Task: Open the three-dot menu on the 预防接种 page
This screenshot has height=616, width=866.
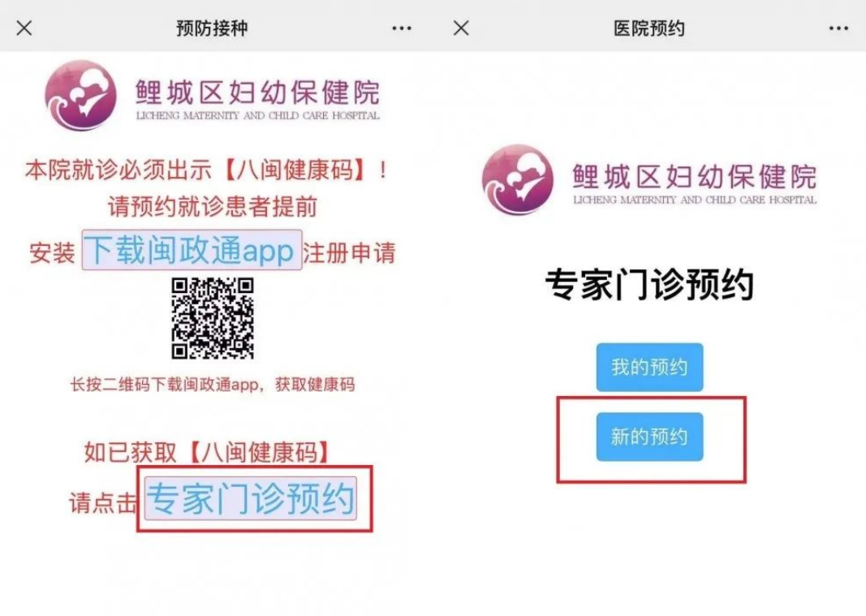Action: pyautogui.click(x=402, y=28)
